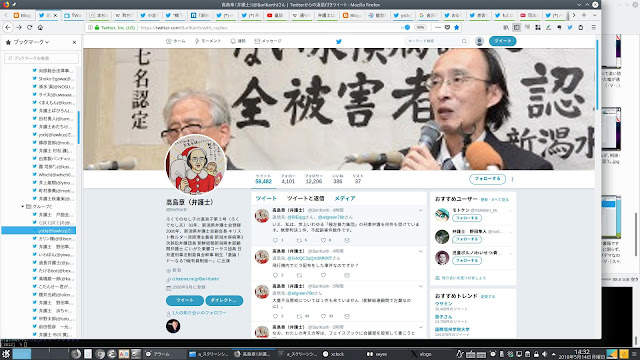
Task: View the ツイート count 58,482 stat
Action: (x=263, y=179)
